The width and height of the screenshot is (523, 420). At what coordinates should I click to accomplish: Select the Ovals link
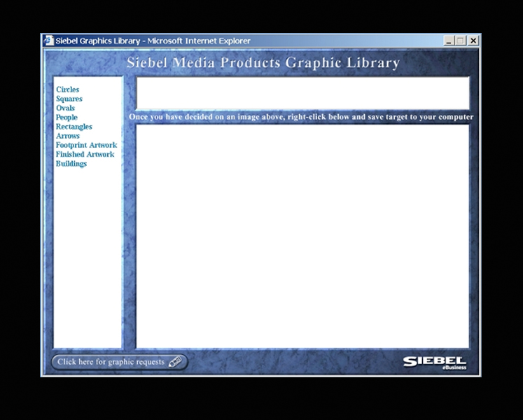(65, 108)
